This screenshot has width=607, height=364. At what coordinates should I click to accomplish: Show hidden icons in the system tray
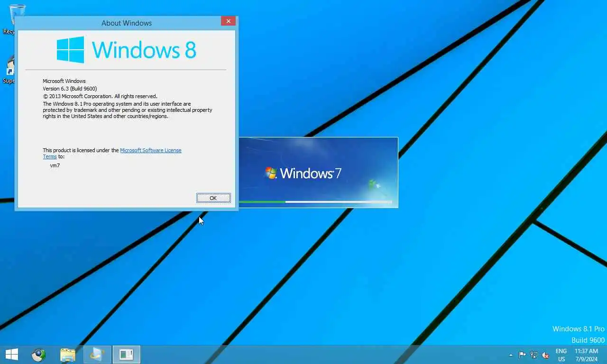511,355
